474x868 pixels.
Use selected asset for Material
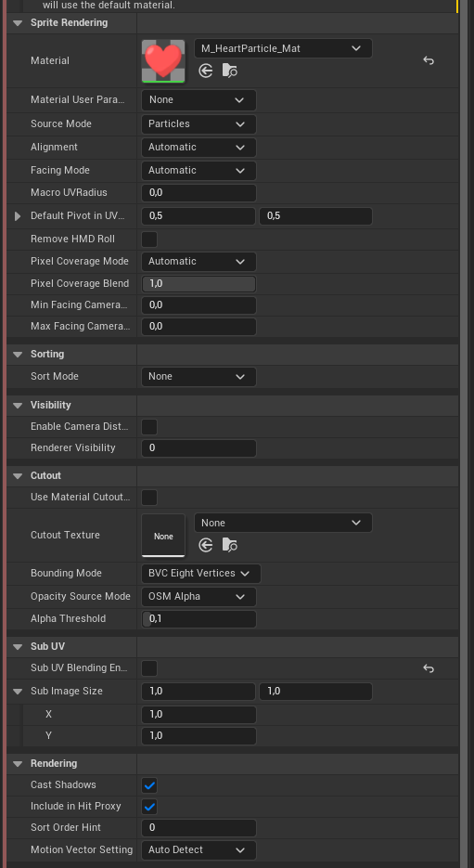(x=206, y=71)
